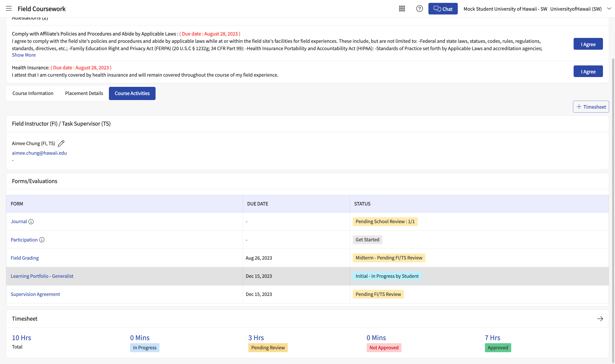Viewport: 615px width, 364px height.
Task: Open the Learning Portfolio - Generalist form
Action: point(42,276)
